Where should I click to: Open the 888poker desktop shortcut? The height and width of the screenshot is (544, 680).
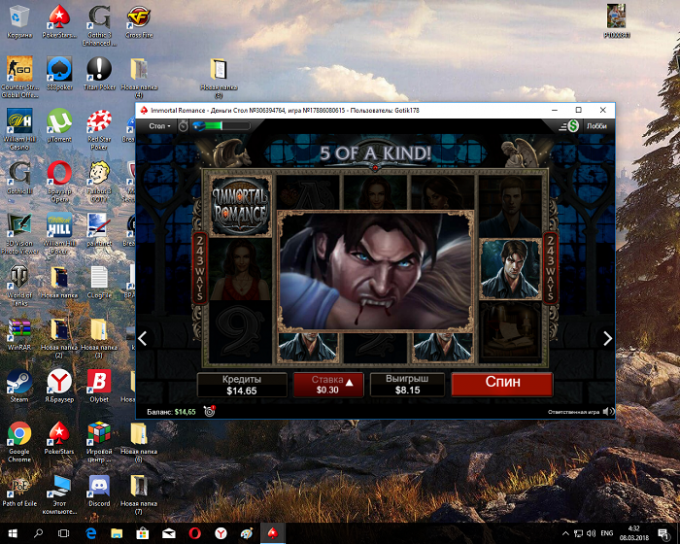59,74
